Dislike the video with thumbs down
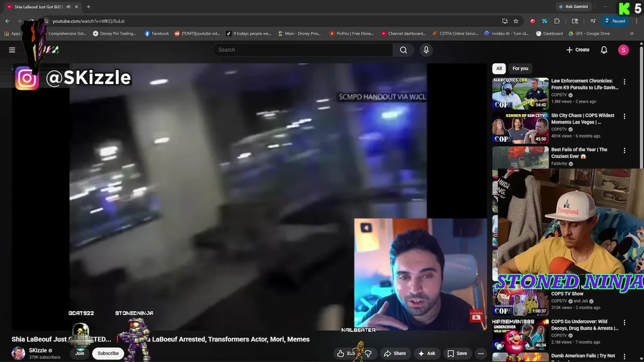The width and height of the screenshot is (644, 362). tap(368, 353)
